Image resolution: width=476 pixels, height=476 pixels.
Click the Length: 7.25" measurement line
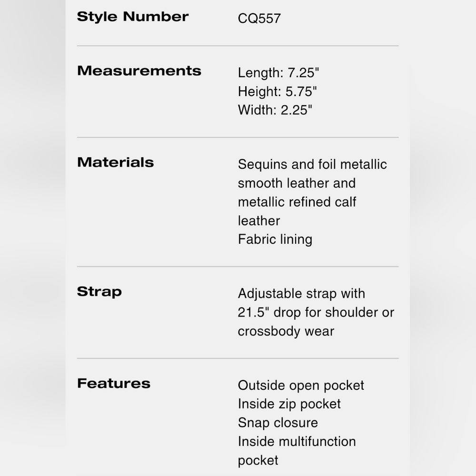[x=278, y=73]
